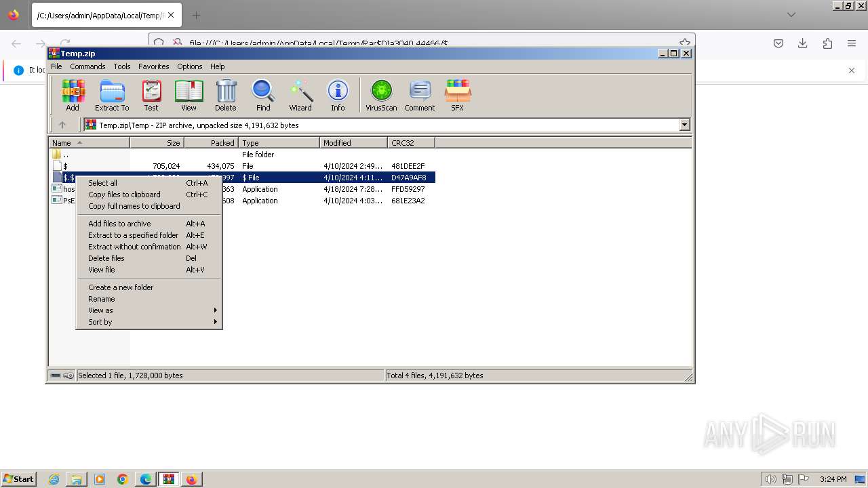Choose View file in context menu
This screenshot has height=488, width=868.
pos(149,270)
